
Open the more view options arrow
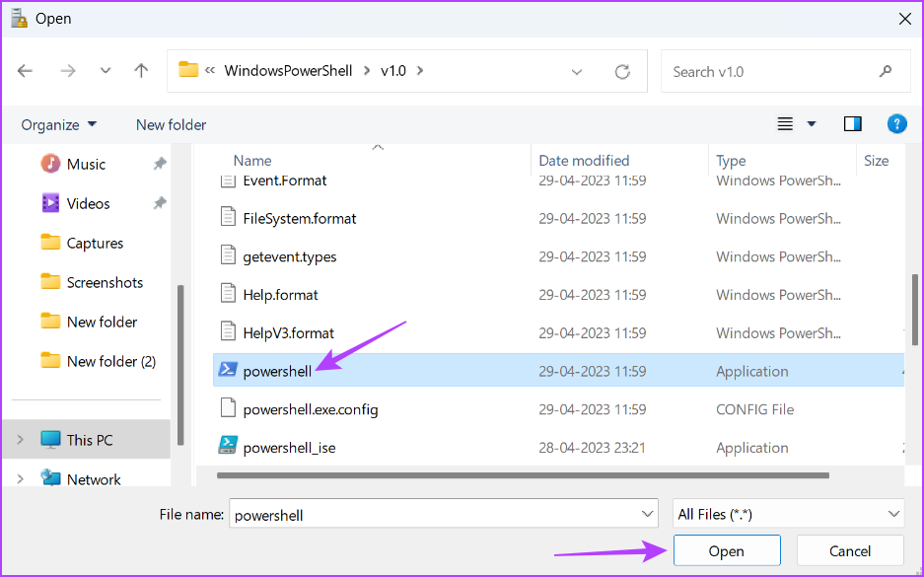(x=812, y=123)
